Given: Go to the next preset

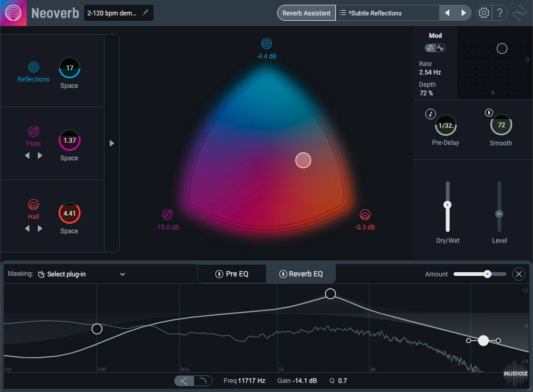Looking at the screenshot, I should pos(463,13).
